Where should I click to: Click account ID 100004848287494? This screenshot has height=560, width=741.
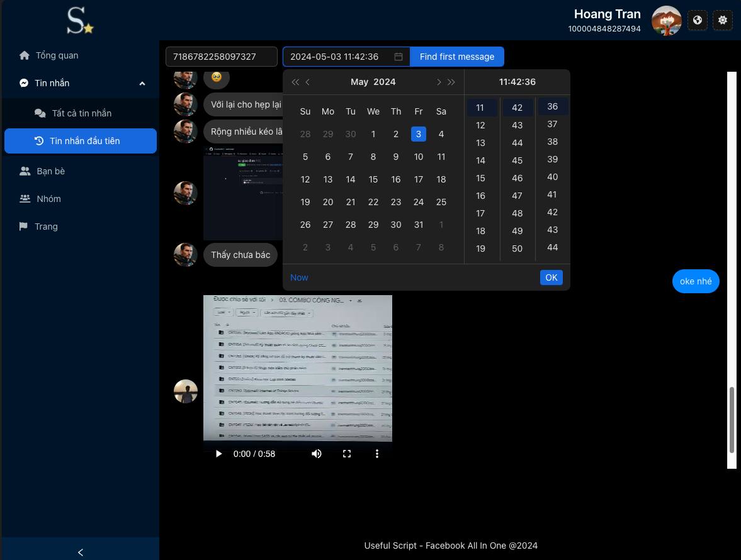point(604,29)
